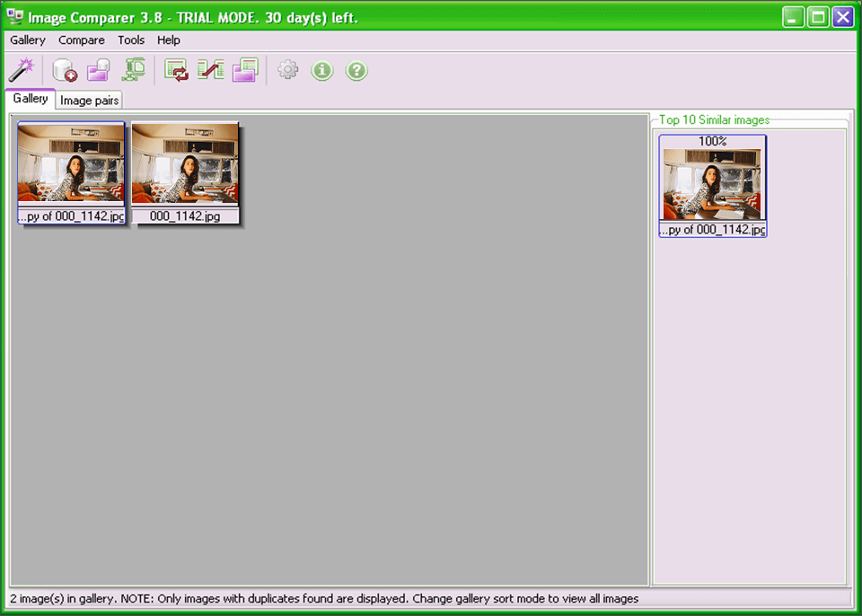This screenshot has width=862, height=616.
Task: Click the purple folder with list icon
Action: tap(245, 70)
